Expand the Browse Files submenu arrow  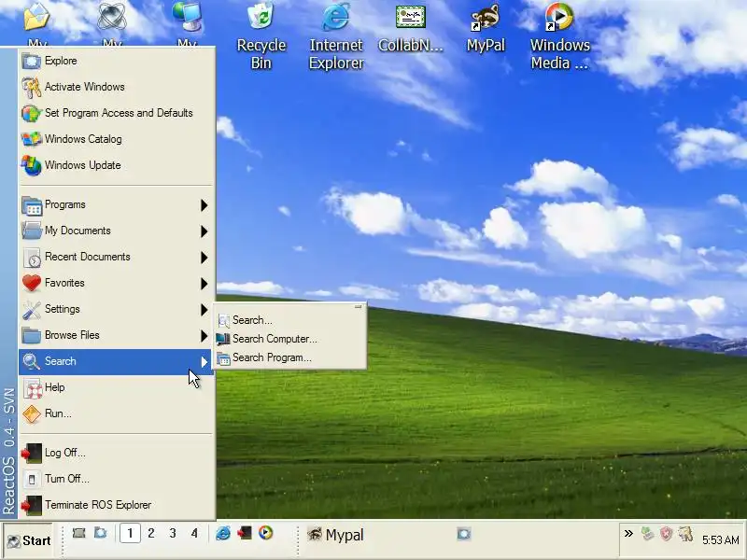point(204,336)
